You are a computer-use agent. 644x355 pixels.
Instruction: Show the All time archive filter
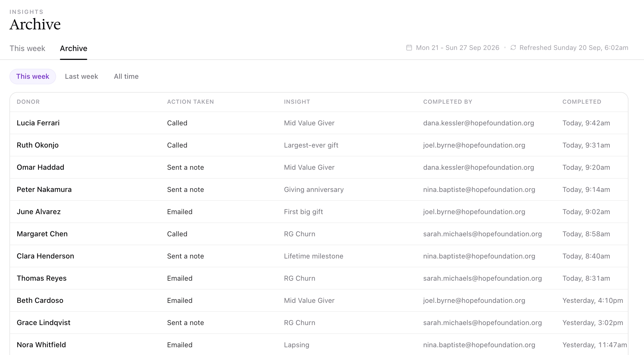(126, 77)
